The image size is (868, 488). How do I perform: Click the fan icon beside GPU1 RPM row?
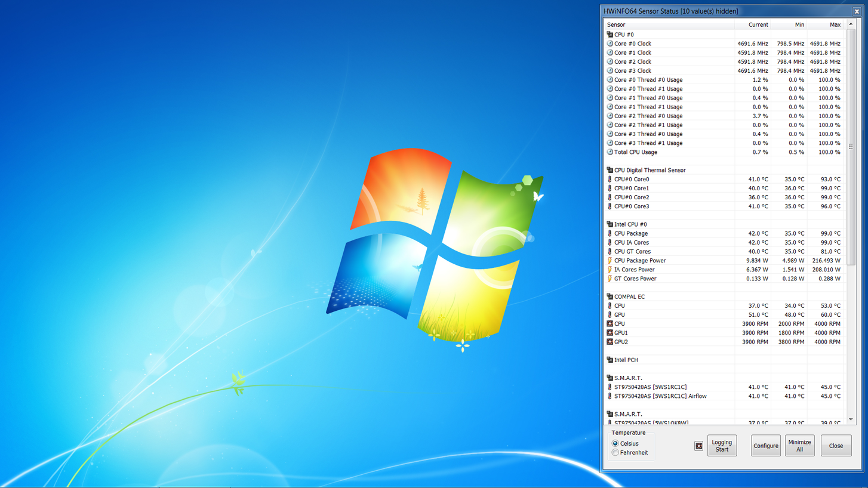coord(610,333)
